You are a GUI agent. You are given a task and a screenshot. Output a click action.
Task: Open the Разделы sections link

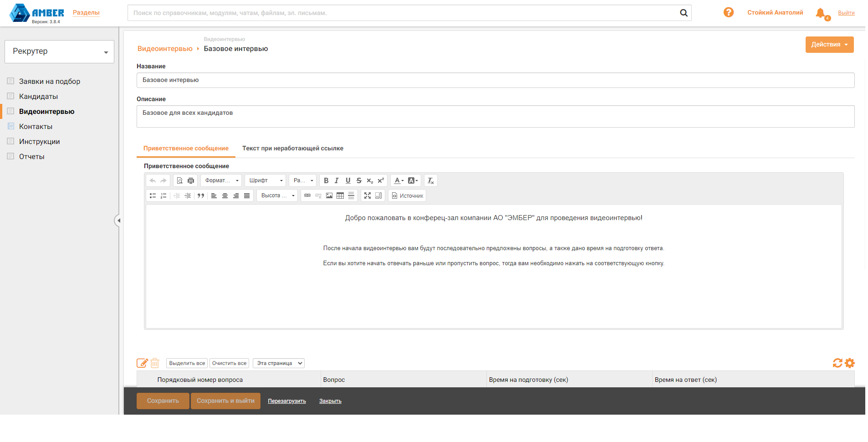[x=86, y=13]
